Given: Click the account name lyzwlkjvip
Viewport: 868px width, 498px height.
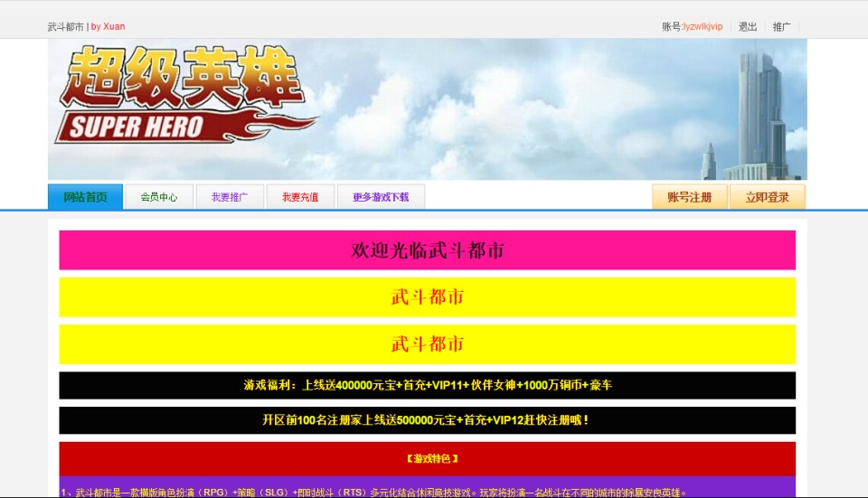Looking at the screenshot, I should coord(703,27).
